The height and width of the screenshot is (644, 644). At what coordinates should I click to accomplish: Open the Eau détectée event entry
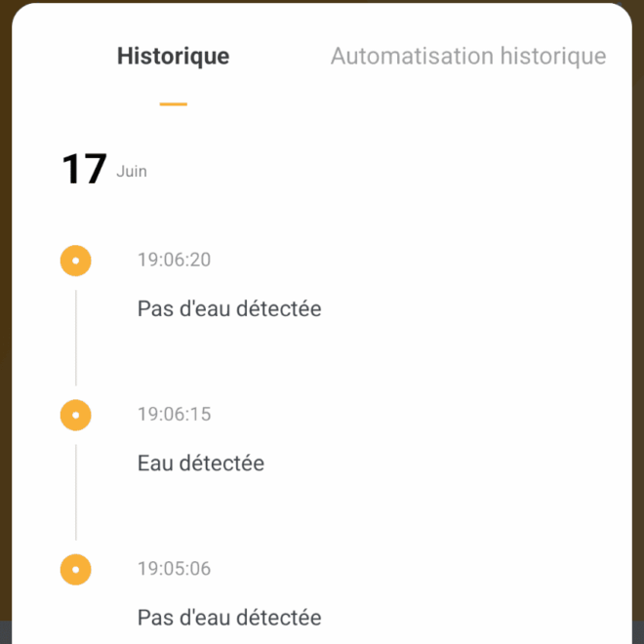click(x=201, y=463)
